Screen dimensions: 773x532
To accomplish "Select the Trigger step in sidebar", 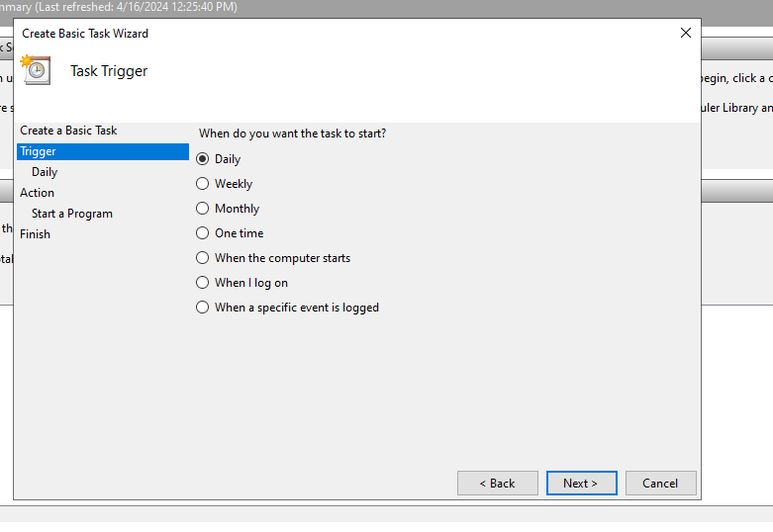I will tap(103, 151).
